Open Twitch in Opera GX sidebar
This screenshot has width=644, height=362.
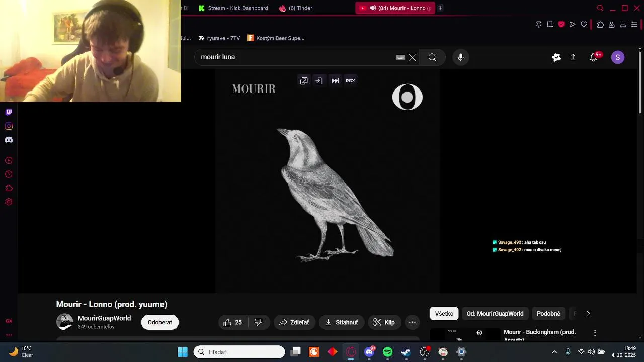[x=9, y=112]
